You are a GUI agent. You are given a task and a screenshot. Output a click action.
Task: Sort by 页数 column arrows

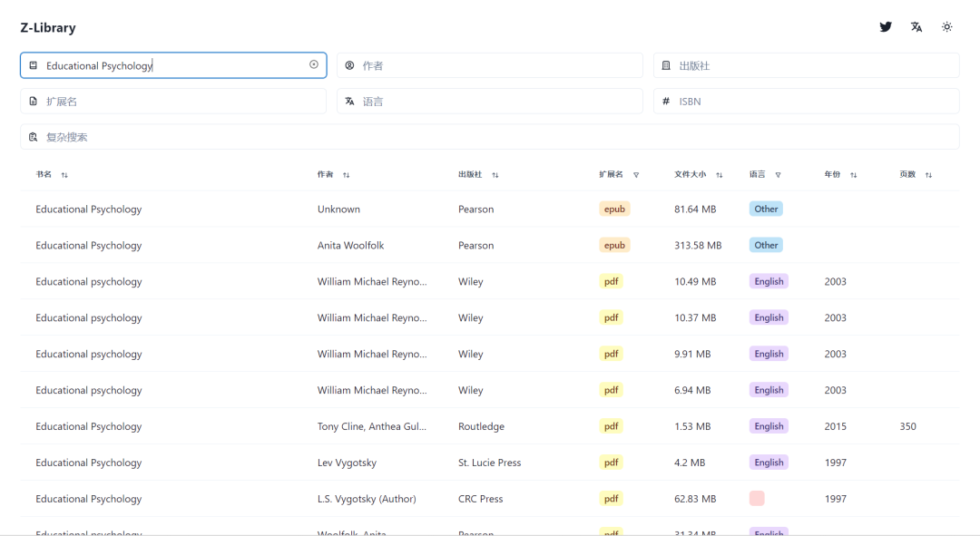pyautogui.click(x=929, y=175)
